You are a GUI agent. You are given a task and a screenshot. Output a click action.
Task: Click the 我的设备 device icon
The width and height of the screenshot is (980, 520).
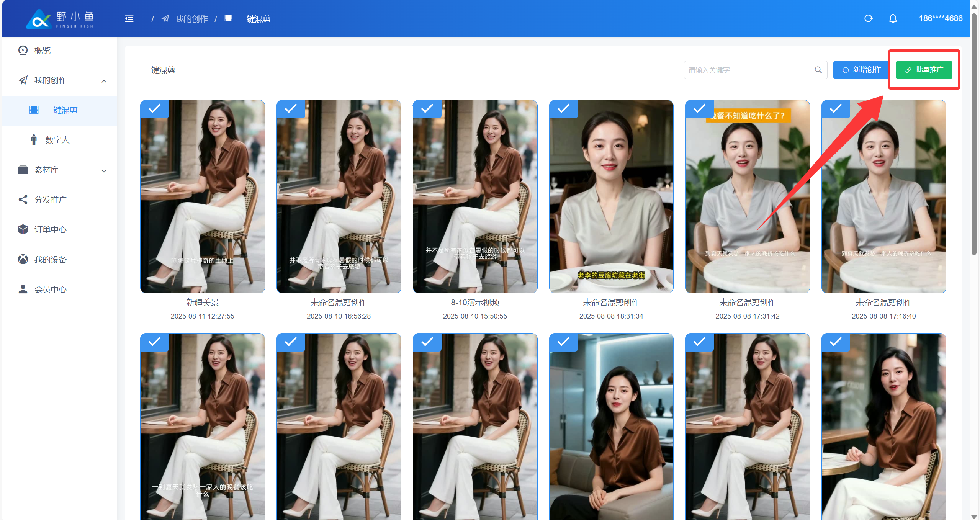point(23,259)
